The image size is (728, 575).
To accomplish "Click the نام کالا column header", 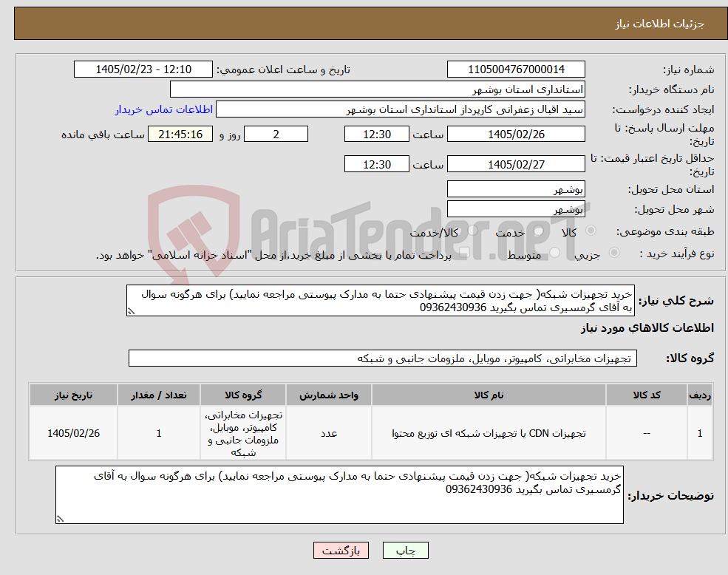I will 489,395.
